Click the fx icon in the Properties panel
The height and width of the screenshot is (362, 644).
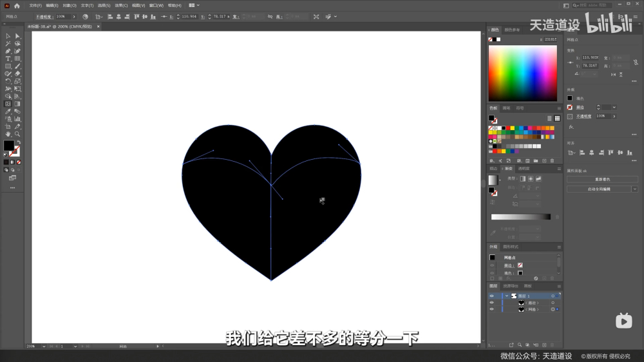pos(571,127)
